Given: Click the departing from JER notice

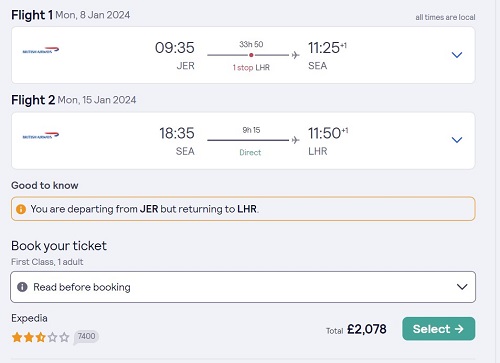Looking at the screenshot, I should click(243, 209).
